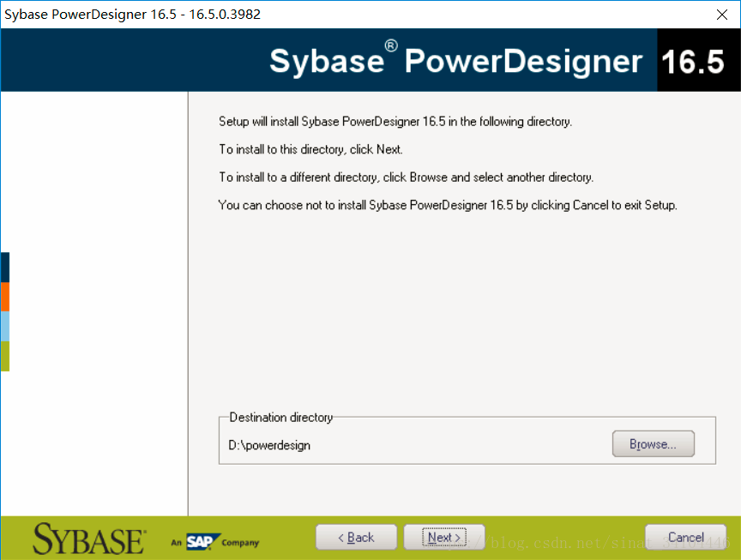The height and width of the screenshot is (560, 741).
Task: Go back with the Back button
Action: click(356, 538)
